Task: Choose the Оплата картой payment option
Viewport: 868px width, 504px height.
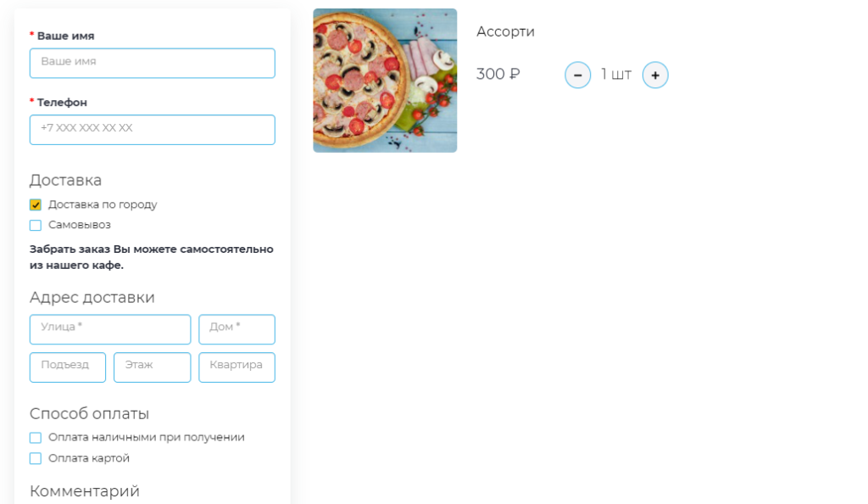Action: point(36,458)
